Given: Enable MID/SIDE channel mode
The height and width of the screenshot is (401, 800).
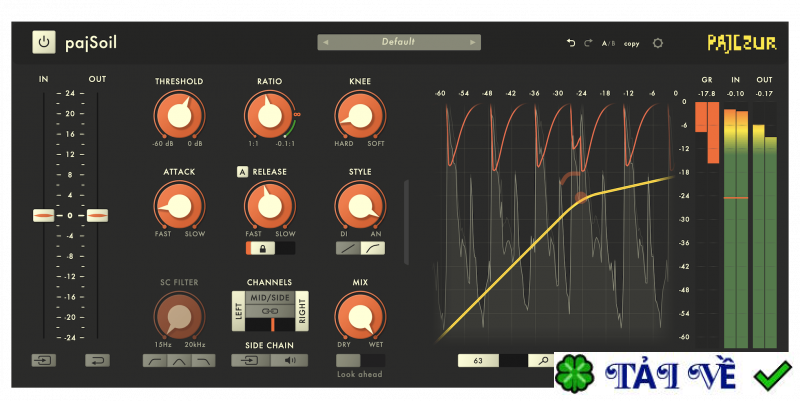Looking at the screenshot, I should 270,297.
